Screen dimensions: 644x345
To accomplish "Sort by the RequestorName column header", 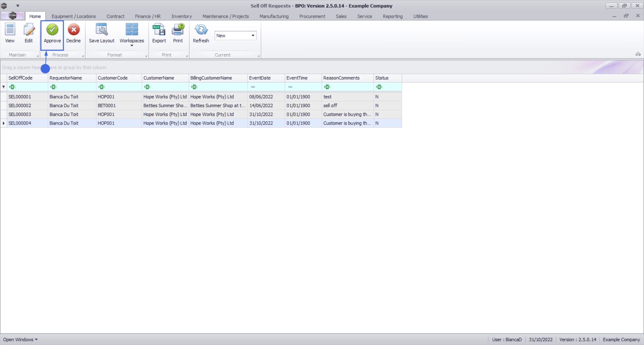I will coord(72,78).
